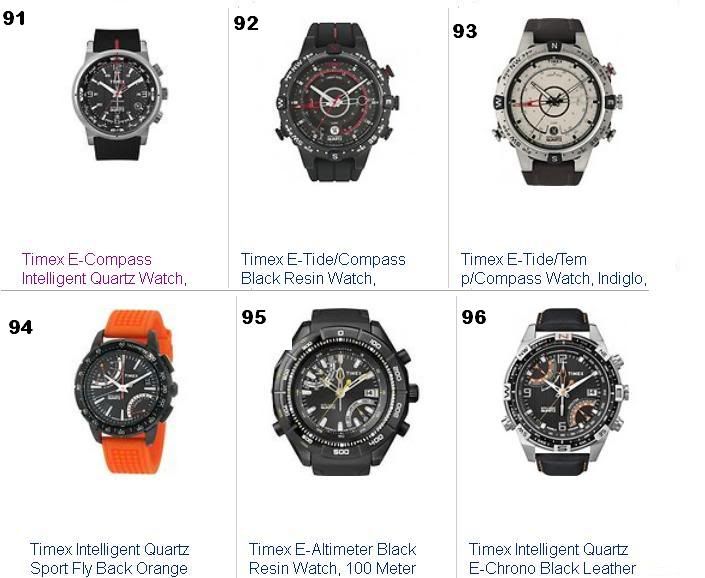Open the Timex E-Altimeter Black Resin Watch link
This screenshot has width=705, height=578.
pyautogui.click(x=332, y=559)
